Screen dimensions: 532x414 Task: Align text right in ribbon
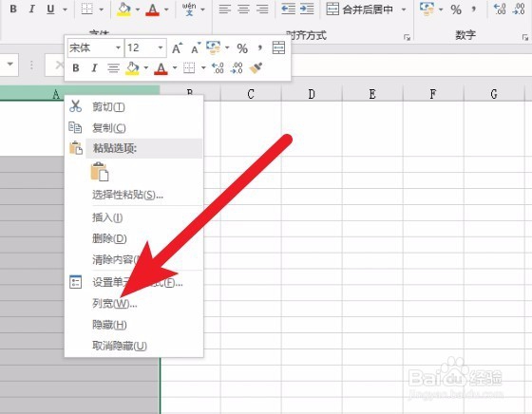point(262,9)
